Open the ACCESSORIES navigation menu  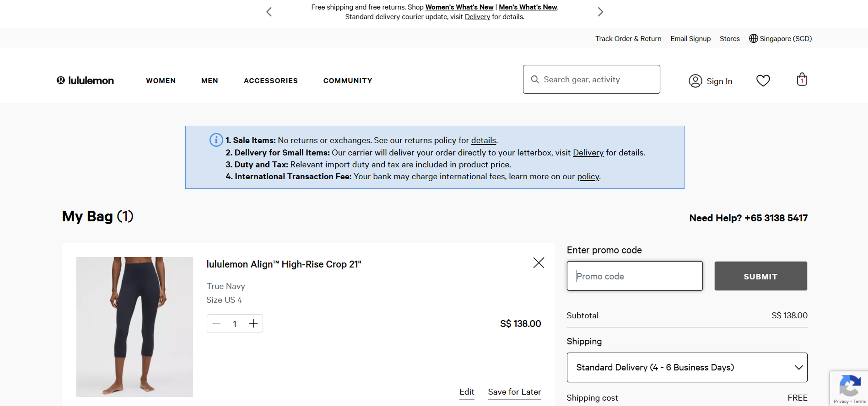tap(271, 80)
